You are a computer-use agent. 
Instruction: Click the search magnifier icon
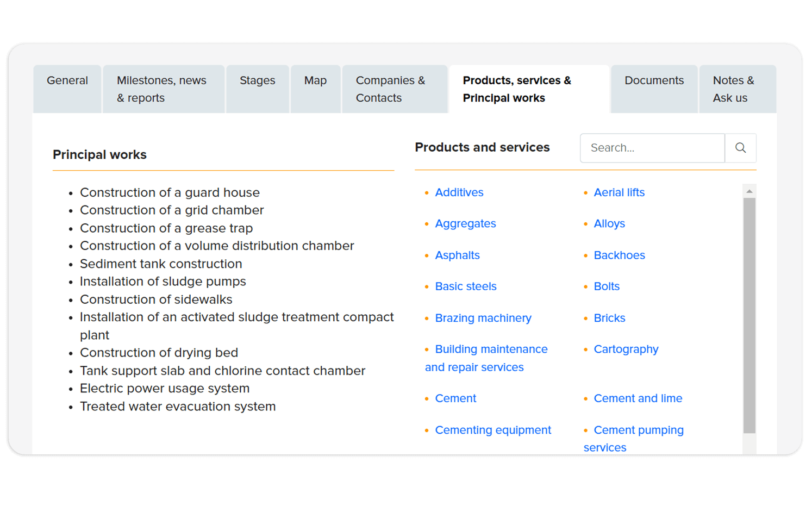tap(740, 148)
